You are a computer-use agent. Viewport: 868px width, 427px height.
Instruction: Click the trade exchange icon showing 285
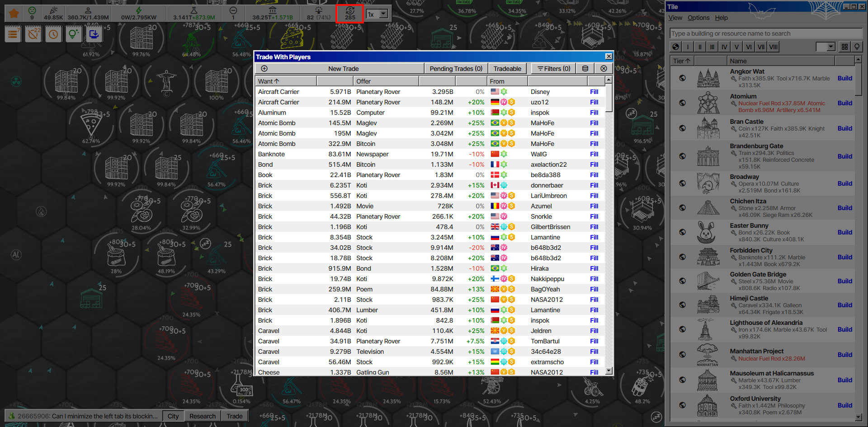coord(349,14)
